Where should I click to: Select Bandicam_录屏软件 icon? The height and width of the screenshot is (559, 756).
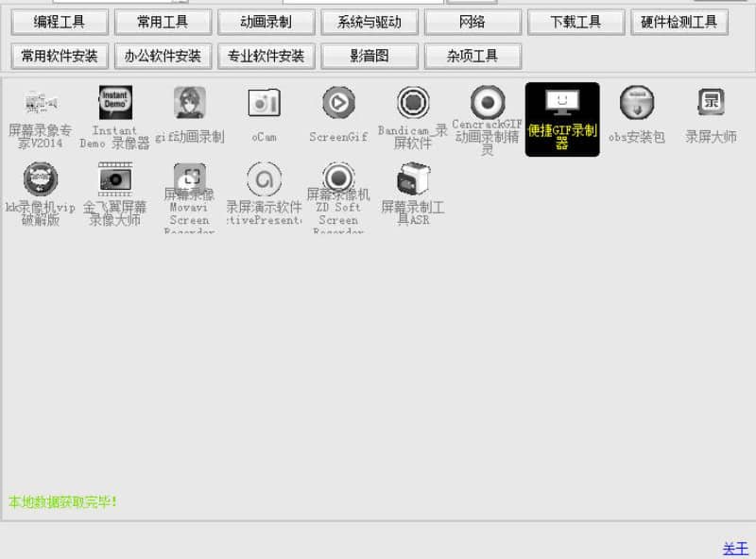click(413, 103)
